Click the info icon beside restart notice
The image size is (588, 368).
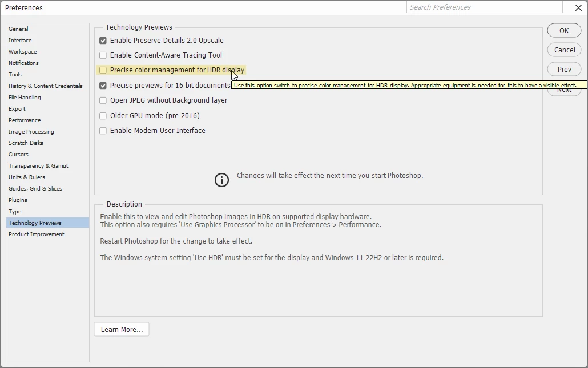click(x=221, y=180)
